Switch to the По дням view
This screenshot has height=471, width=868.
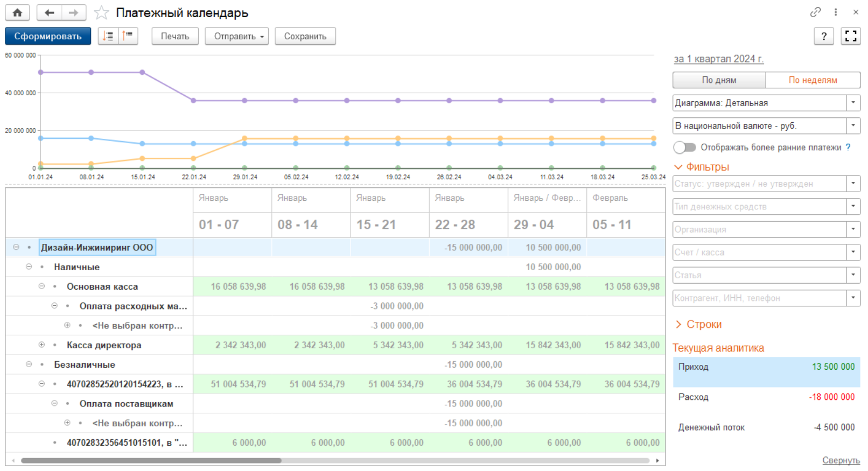719,80
